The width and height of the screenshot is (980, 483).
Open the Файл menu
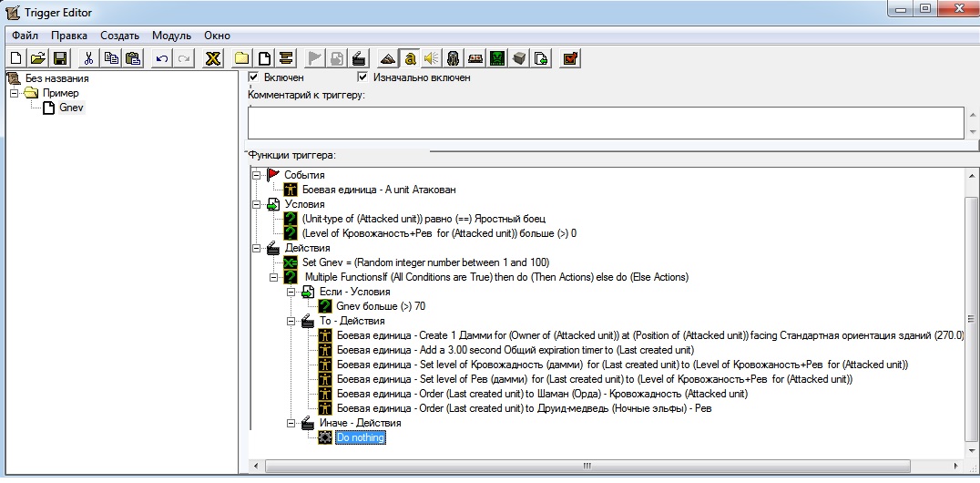pyautogui.click(x=25, y=36)
